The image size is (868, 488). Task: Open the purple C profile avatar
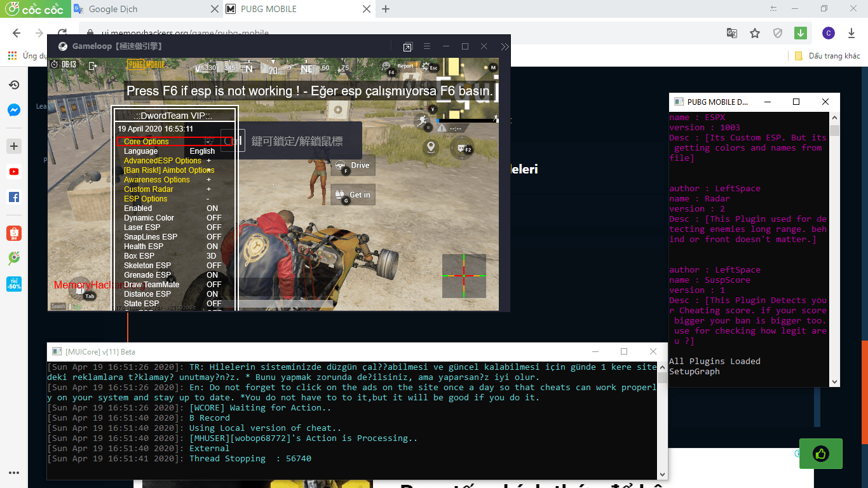[x=828, y=33]
